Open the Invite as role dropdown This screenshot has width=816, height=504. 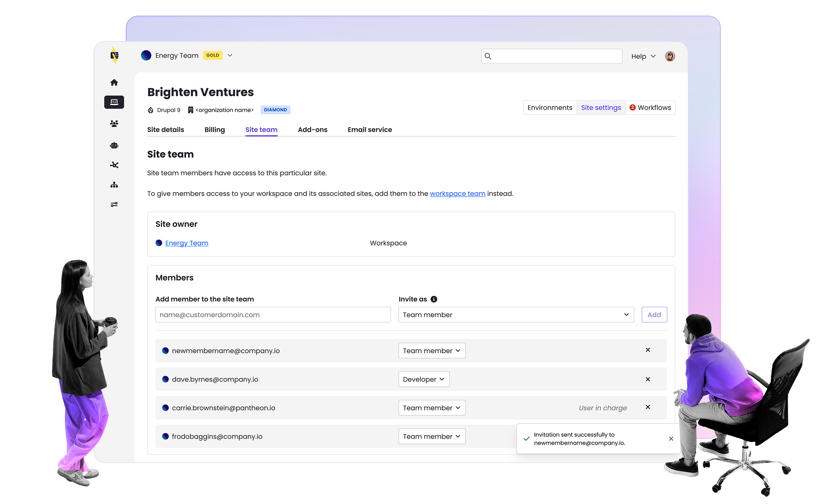pyautogui.click(x=516, y=315)
